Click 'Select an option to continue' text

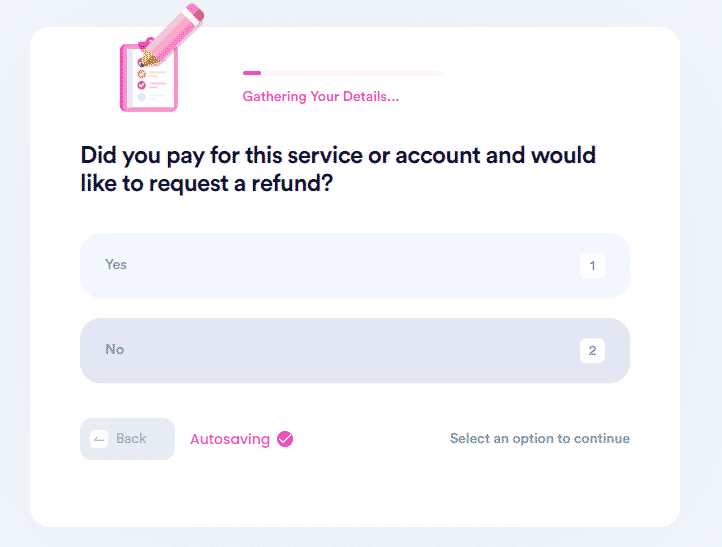point(540,438)
